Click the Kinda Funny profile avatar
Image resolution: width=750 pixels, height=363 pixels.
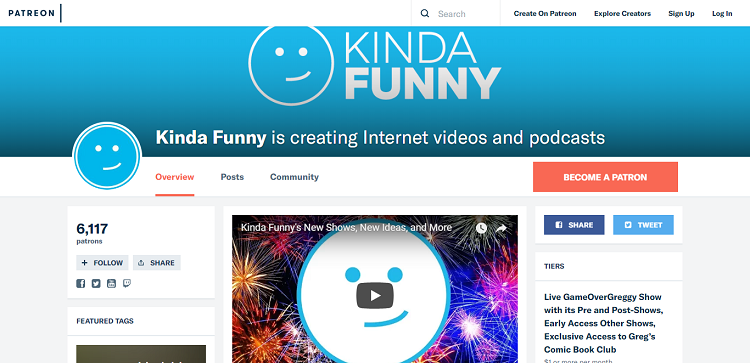point(107,156)
